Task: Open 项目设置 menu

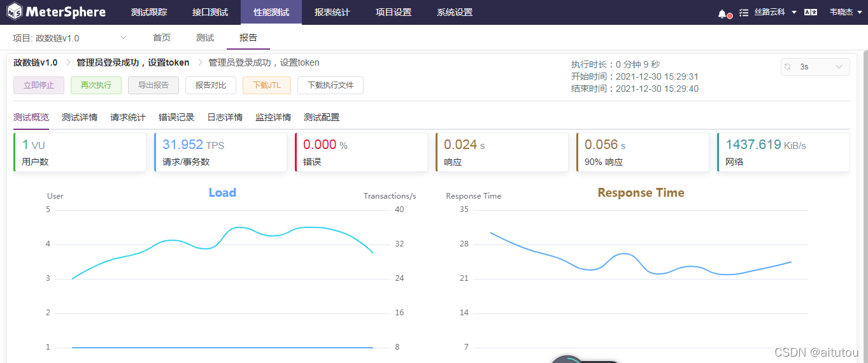Action: click(x=394, y=12)
